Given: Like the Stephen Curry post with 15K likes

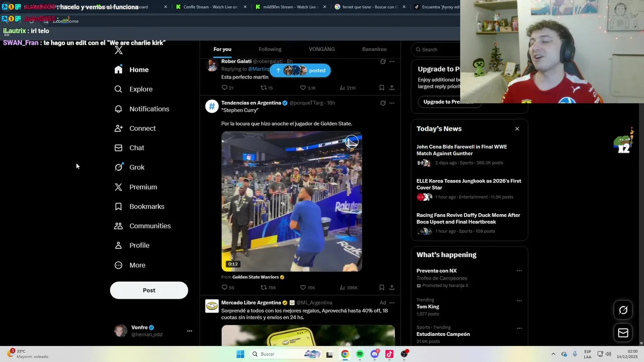Looking at the screenshot, I should point(307,288).
